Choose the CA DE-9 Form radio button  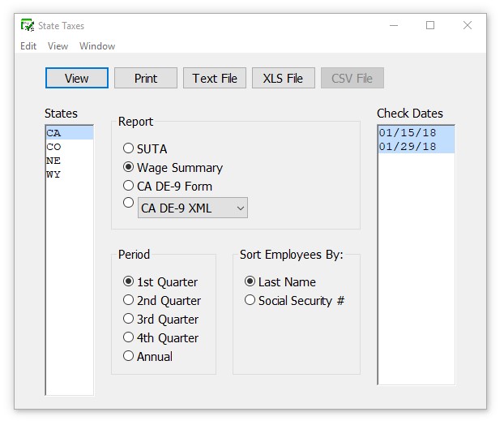point(129,187)
